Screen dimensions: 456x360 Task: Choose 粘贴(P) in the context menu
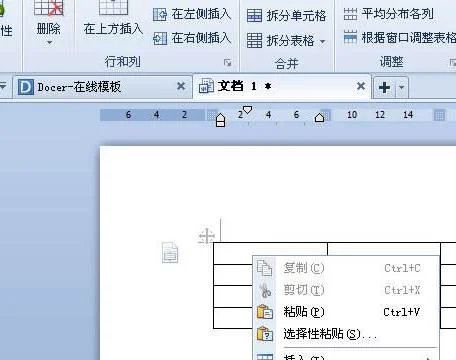(347, 312)
